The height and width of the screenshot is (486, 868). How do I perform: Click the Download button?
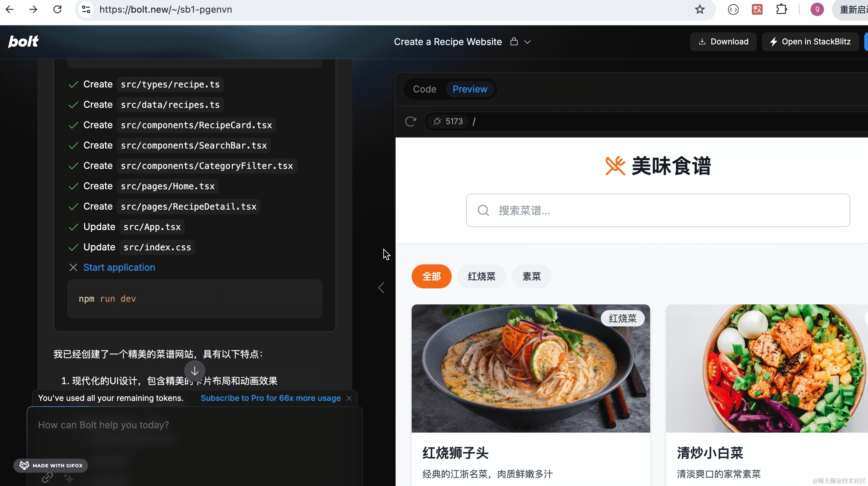(x=723, y=41)
